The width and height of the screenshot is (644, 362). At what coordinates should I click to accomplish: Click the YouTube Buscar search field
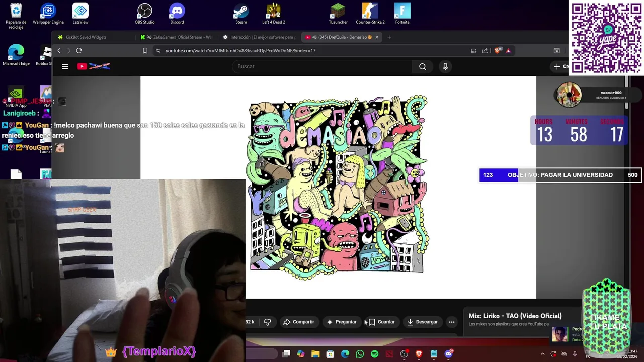coord(322,66)
